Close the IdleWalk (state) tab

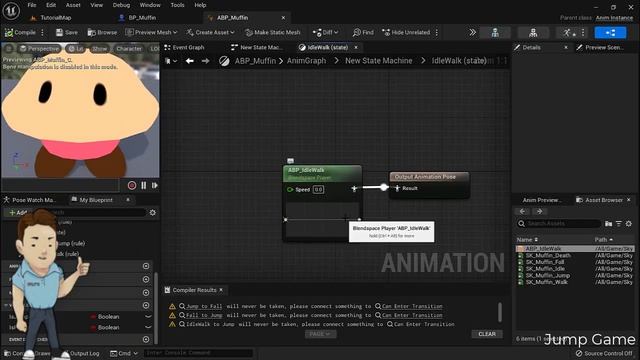356,47
